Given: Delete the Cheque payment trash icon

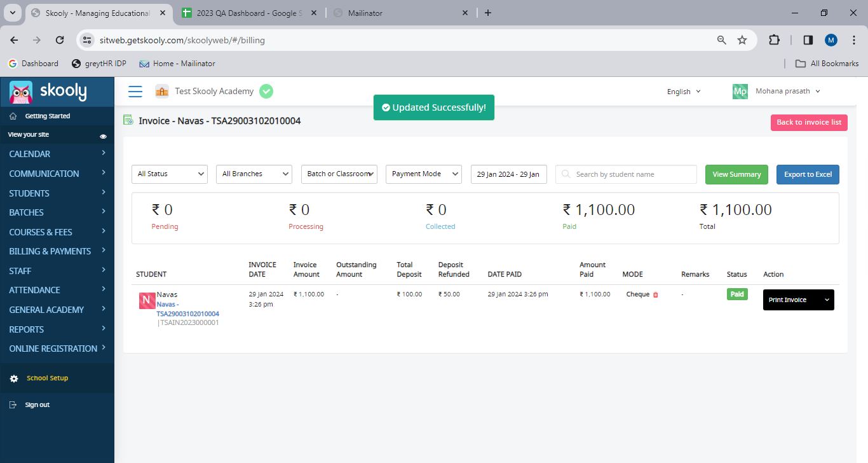Looking at the screenshot, I should 656,294.
